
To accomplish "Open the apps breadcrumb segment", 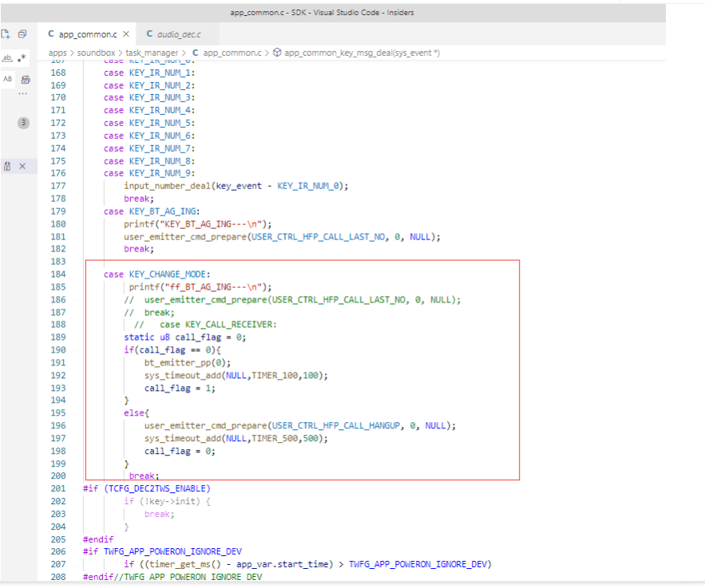I will (x=57, y=53).
